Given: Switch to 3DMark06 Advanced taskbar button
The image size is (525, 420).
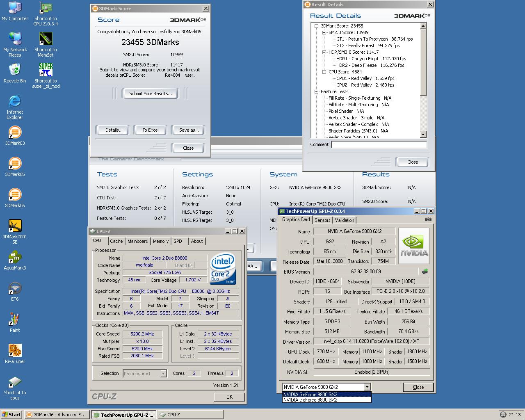Looking at the screenshot, I should point(56,415).
